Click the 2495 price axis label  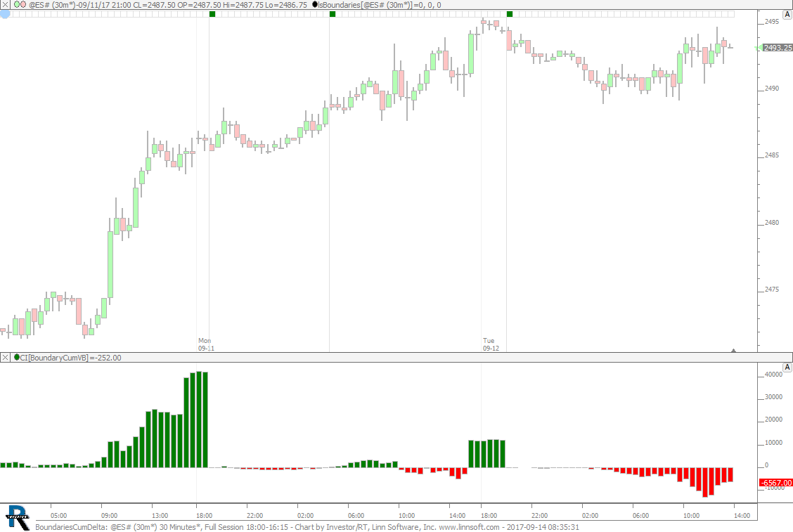(772, 21)
